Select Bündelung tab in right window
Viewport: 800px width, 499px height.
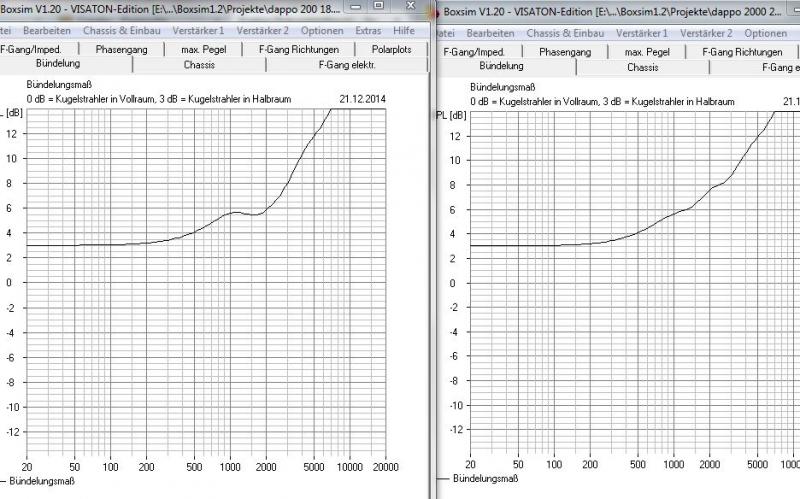[x=502, y=66]
